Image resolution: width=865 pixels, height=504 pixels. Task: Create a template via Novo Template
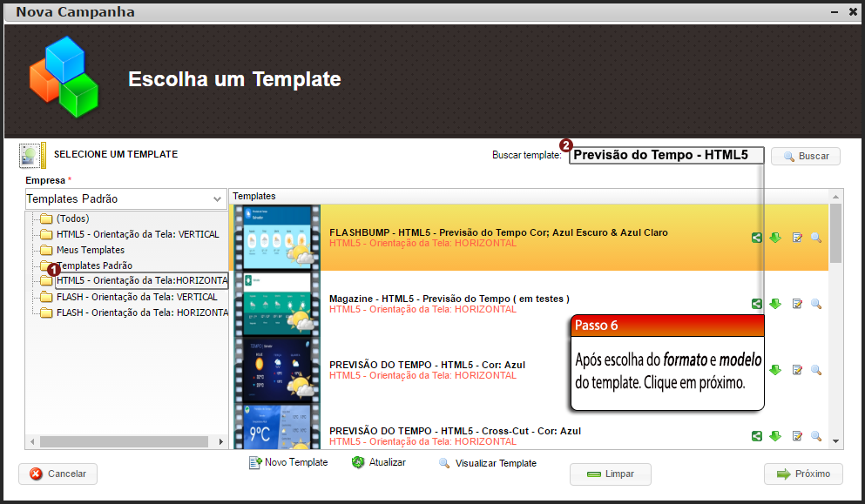tap(288, 462)
